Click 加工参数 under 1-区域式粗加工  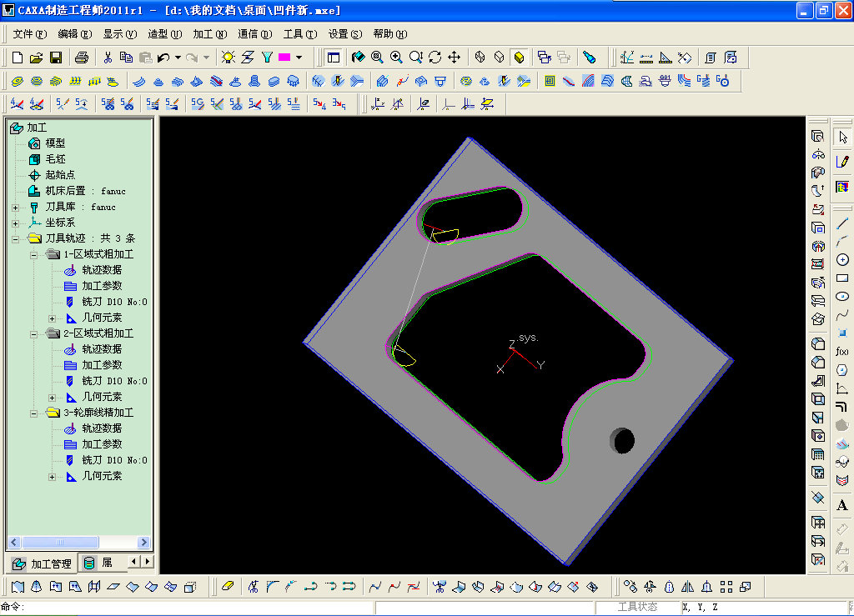pos(101,286)
